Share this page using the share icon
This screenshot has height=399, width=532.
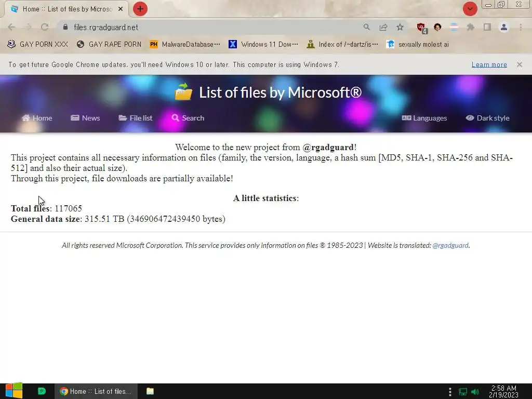point(383,27)
